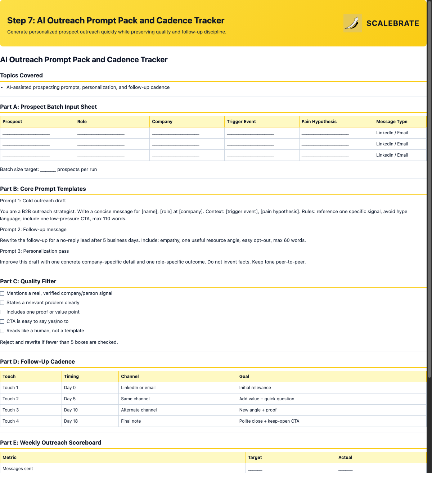432x504 pixels.
Task: Click the 'Role' column header
Action: point(112,122)
